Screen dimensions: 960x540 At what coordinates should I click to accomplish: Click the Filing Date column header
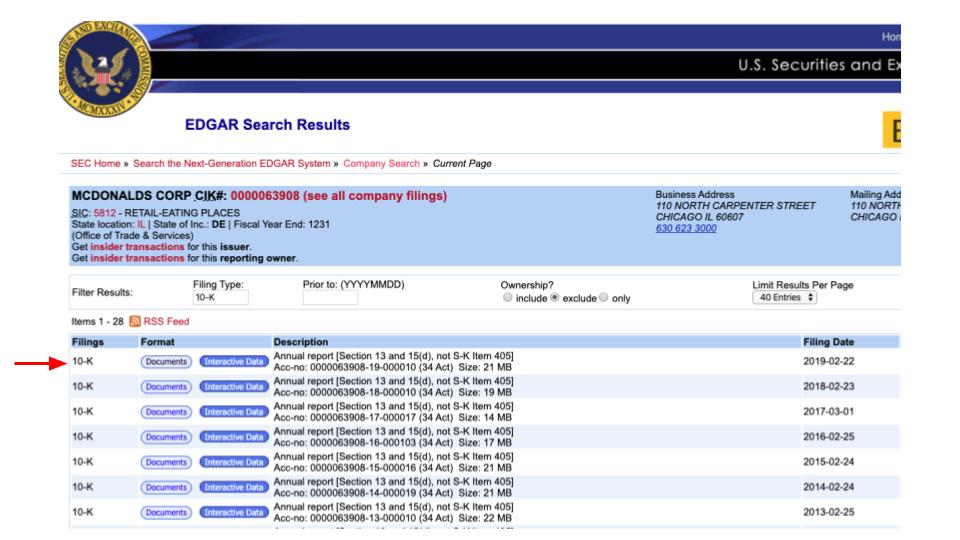click(x=828, y=342)
